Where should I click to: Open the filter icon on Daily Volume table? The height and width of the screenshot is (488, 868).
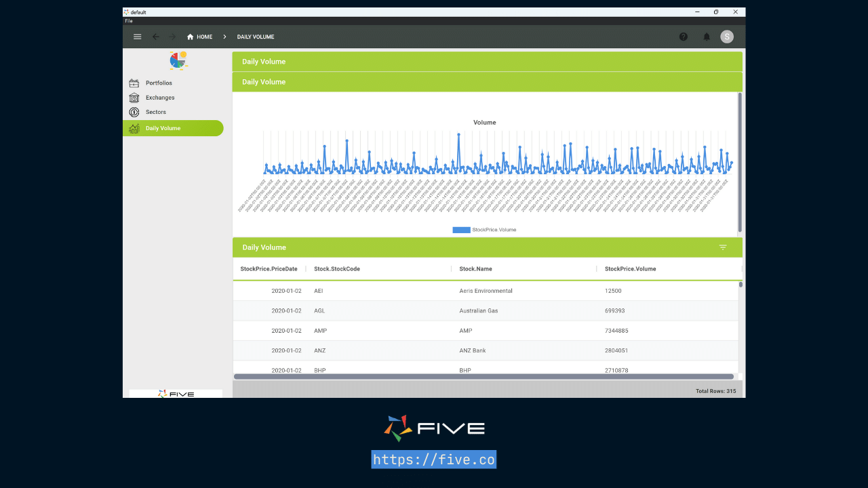723,247
